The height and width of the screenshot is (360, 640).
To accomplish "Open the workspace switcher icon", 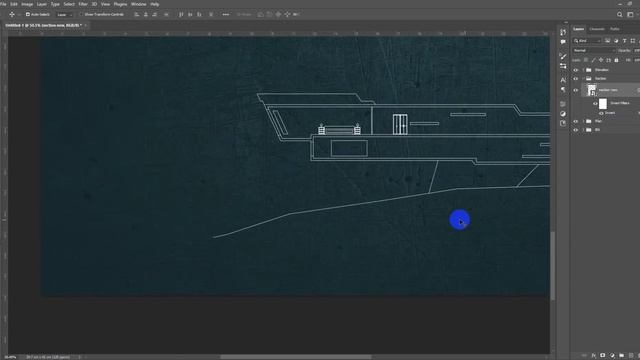I will click(630, 14).
